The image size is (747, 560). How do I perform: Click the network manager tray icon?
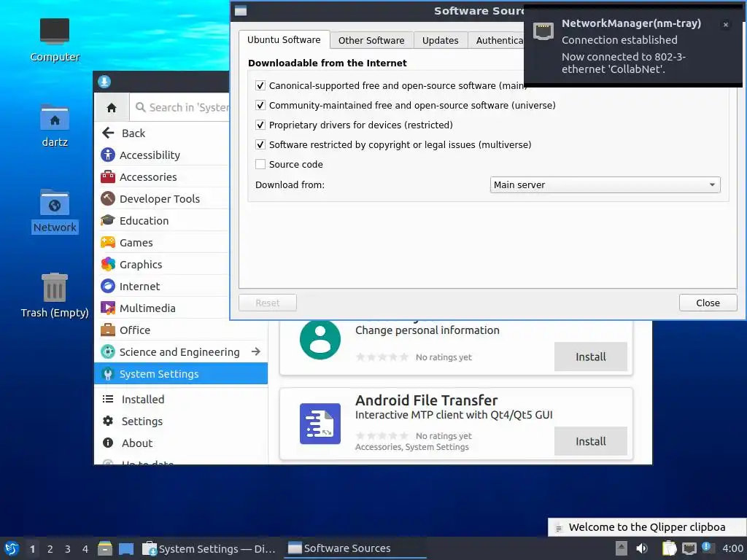(x=689, y=548)
